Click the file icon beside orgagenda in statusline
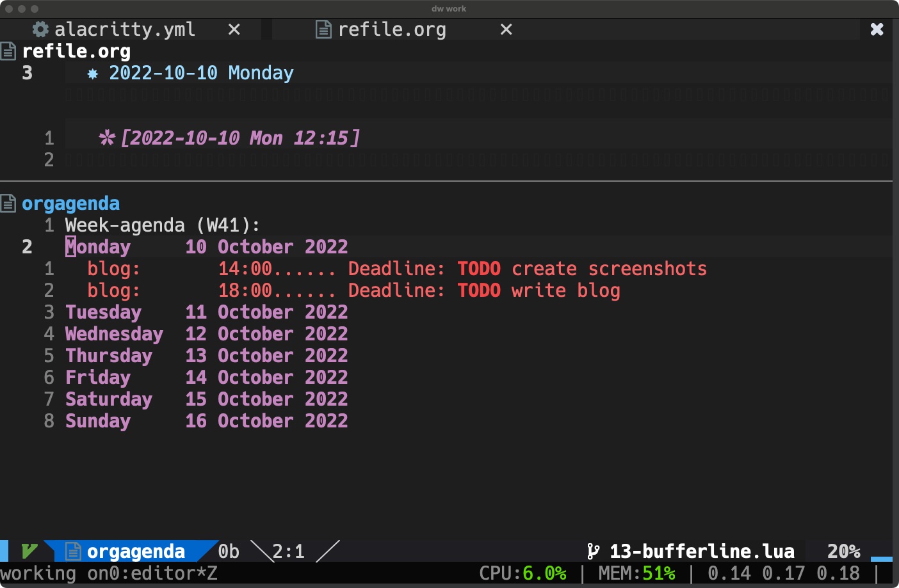The width and height of the screenshot is (899, 588). pyautogui.click(x=74, y=551)
